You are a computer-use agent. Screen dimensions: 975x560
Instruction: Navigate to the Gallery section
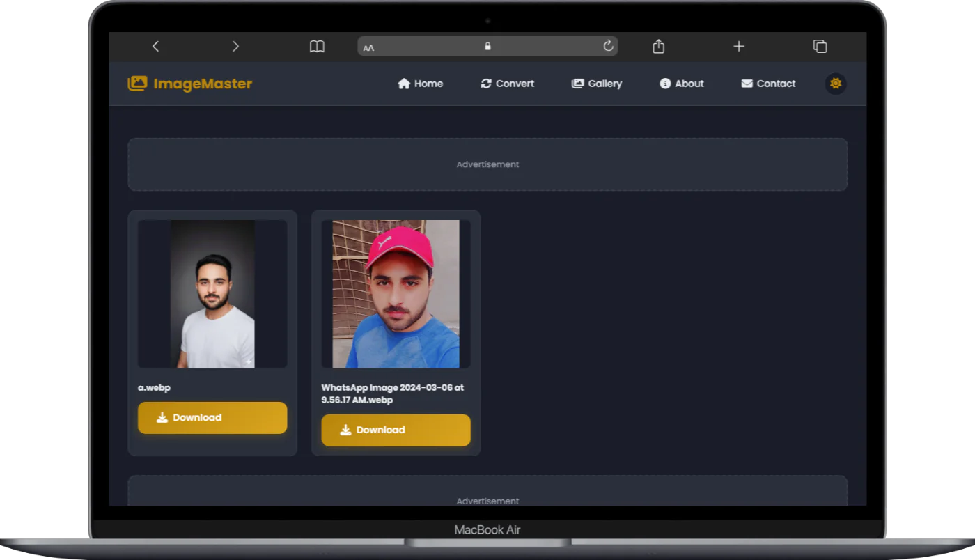tap(596, 84)
